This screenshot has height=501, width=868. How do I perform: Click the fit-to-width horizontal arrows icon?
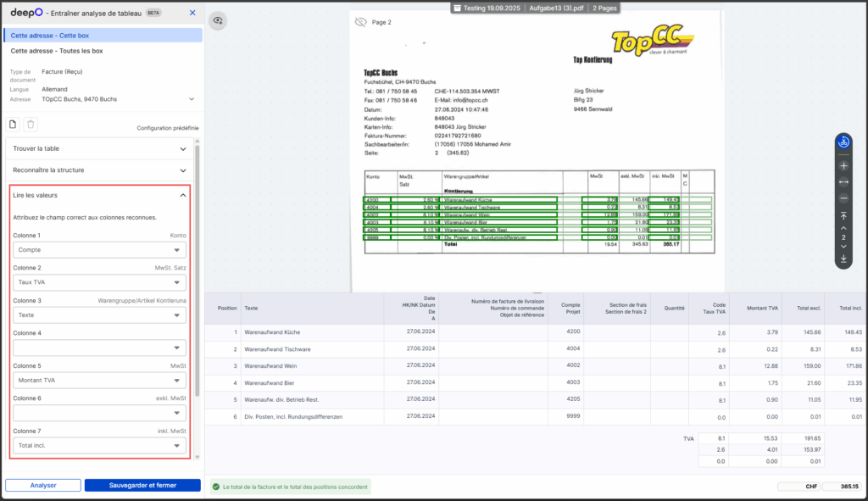click(843, 181)
